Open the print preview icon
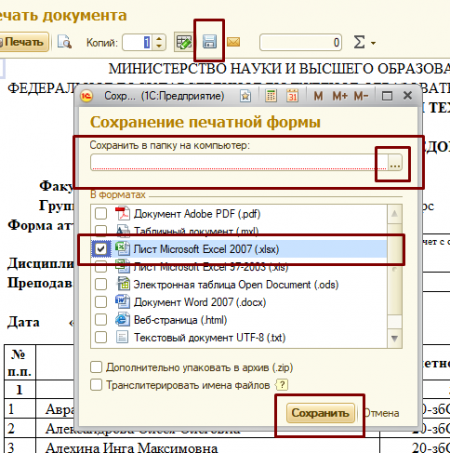 [x=64, y=42]
